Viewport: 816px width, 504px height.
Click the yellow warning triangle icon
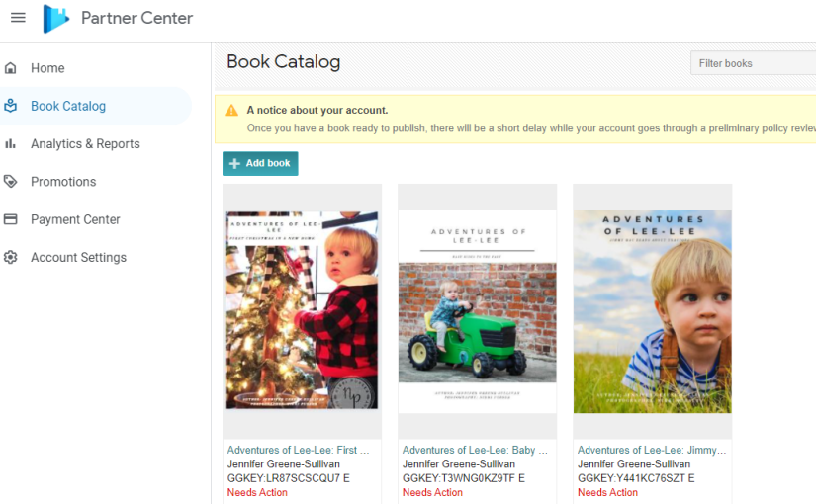click(231, 111)
